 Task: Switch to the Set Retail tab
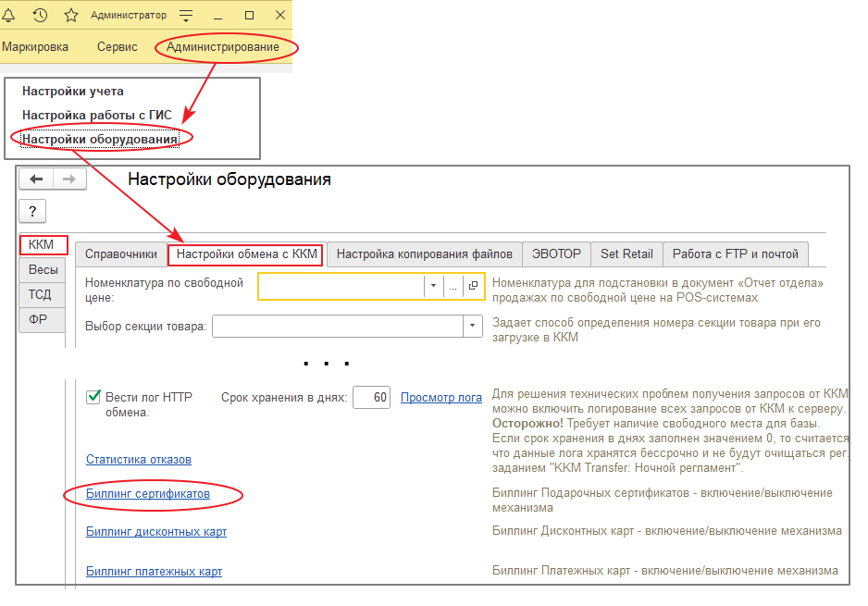coord(626,254)
